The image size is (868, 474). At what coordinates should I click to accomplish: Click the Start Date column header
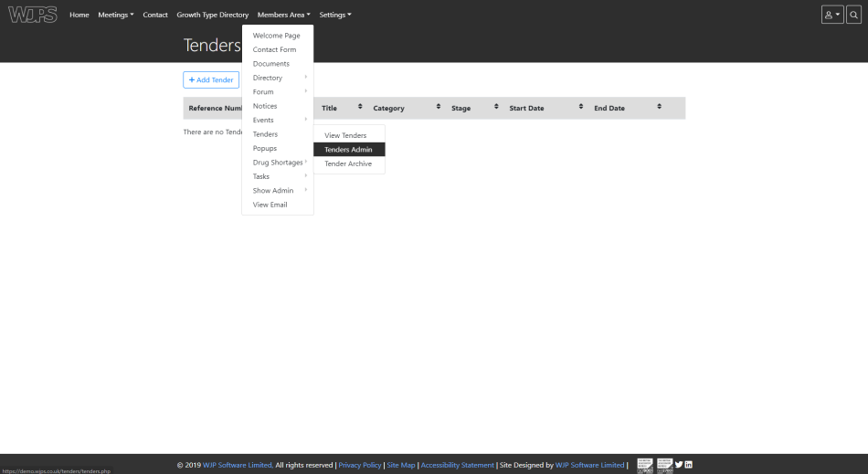[x=526, y=109]
